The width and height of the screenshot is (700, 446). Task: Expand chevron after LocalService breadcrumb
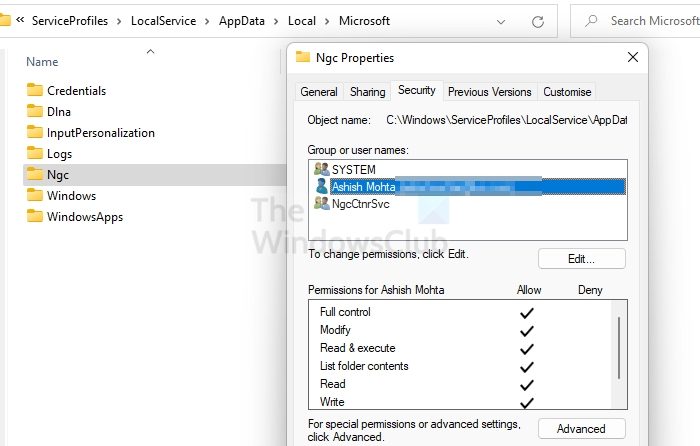(x=207, y=21)
